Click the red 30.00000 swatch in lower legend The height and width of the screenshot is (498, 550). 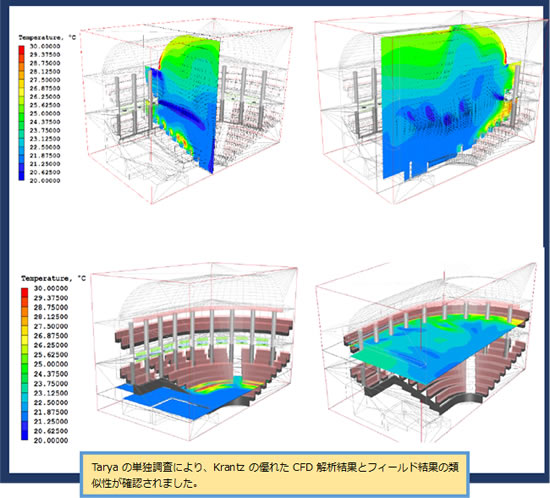pos(25,291)
